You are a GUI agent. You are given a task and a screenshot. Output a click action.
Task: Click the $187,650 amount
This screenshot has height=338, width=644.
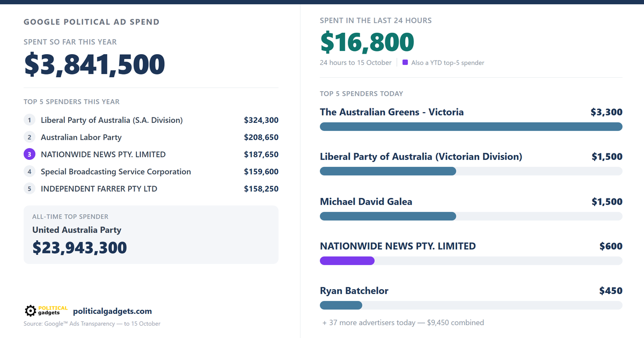(261, 155)
